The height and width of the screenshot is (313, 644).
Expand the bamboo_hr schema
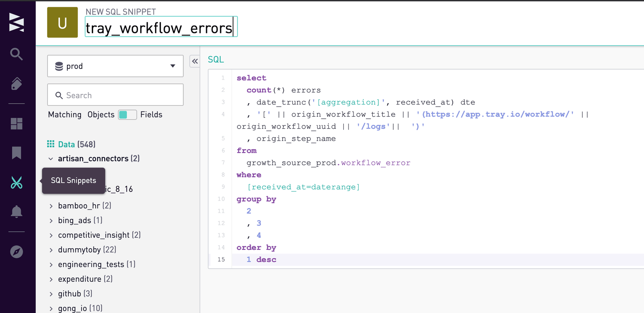click(x=51, y=206)
